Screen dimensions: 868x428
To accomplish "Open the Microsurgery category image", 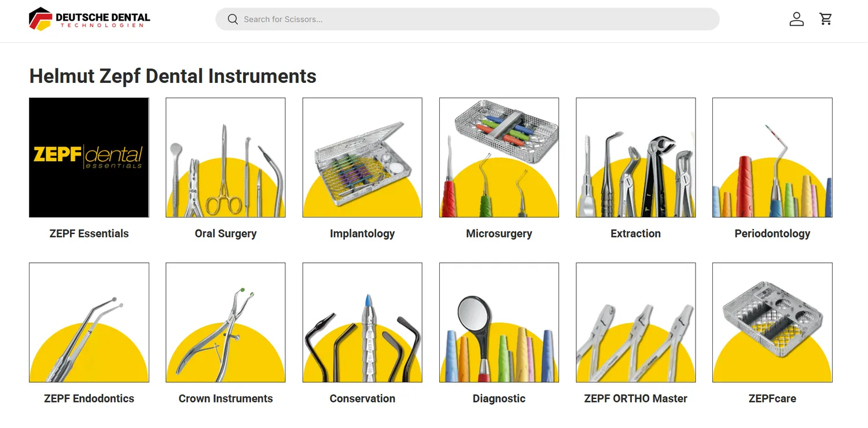I will pyautogui.click(x=499, y=158).
